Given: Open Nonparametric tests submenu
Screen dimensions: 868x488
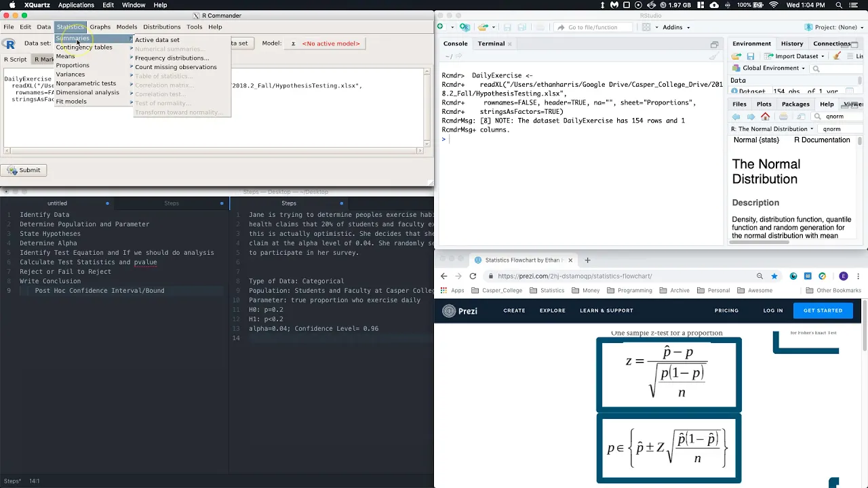Looking at the screenshot, I should (94, 83).
